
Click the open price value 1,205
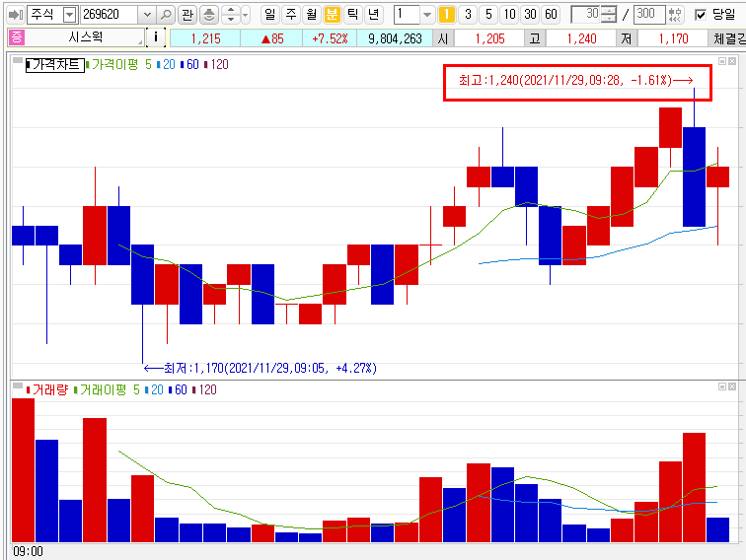pyautogui.click(x=489, y=38)
